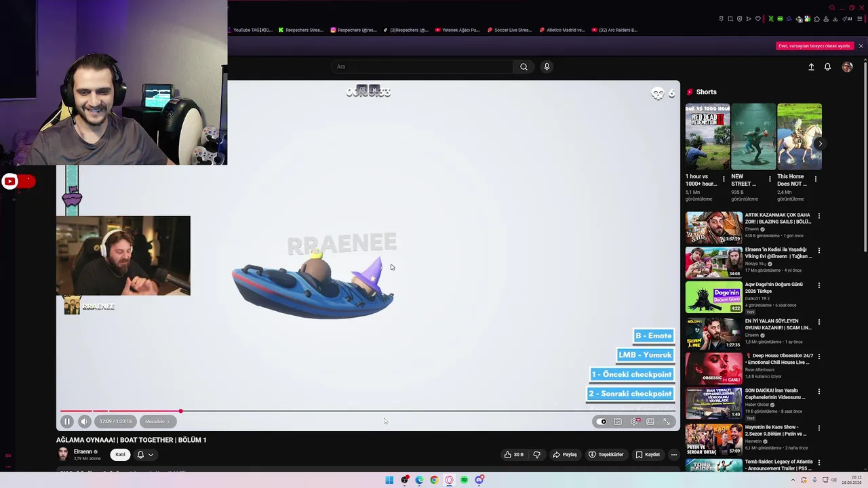This screenshot has width=868, height=488.
Task: Set default browser via pink banner button
Action: [x=814, y=46]
